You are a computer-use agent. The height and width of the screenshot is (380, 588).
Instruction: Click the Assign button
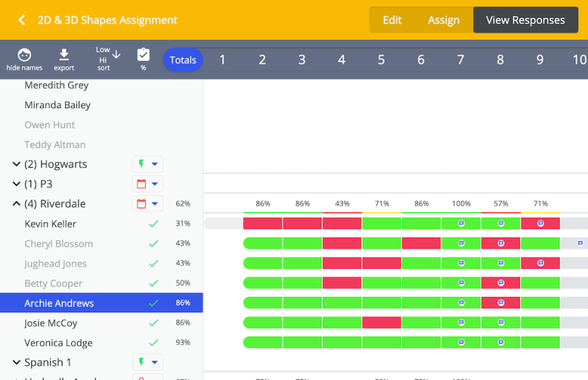point(443,20)
